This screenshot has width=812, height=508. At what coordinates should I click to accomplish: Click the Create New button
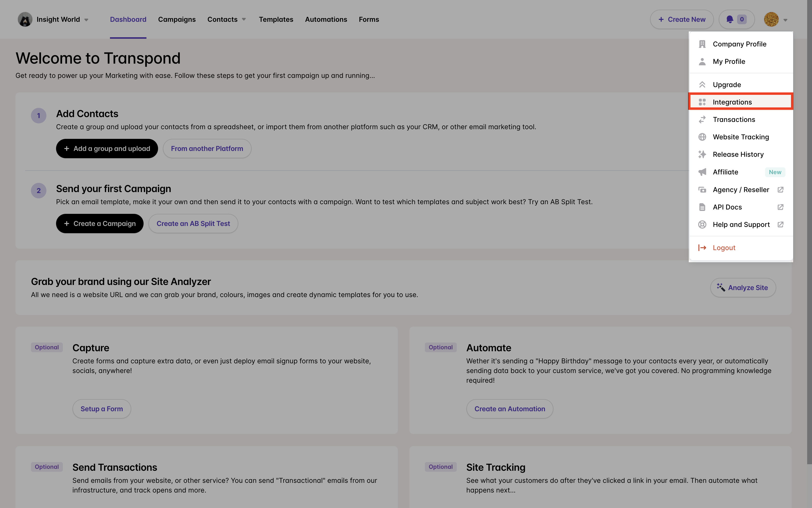pos(682,20)
